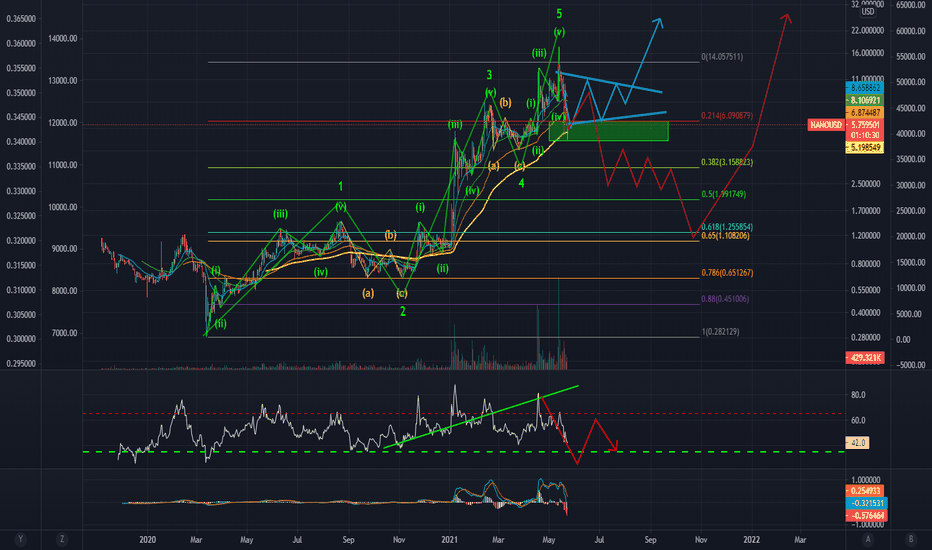The width and height of the screenshot is (932, 550).
Task: Click the 429.321K volume label
Action: point(865,357)
